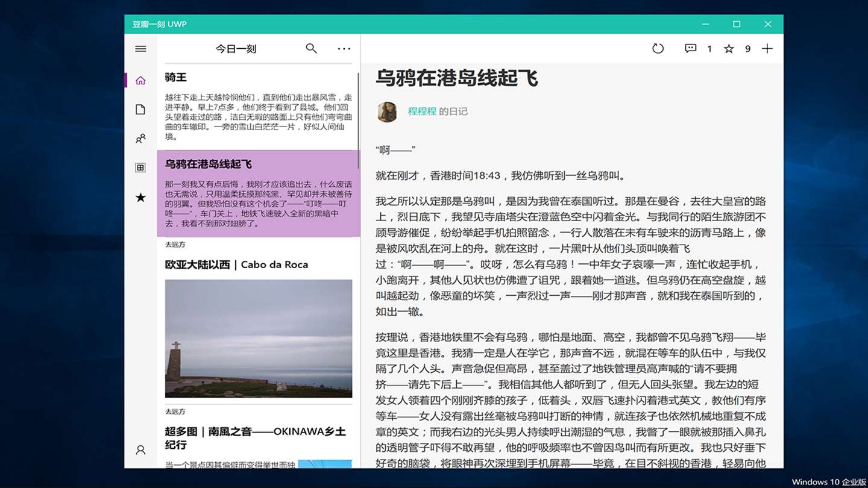Screen dimensions: 868x488
Task: Click the article heading 乌鸦在港岛线起飞
Action: 457,78
